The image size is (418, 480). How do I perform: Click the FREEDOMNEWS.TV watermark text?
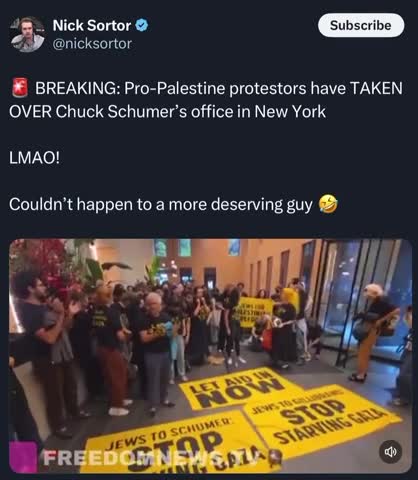152,458
